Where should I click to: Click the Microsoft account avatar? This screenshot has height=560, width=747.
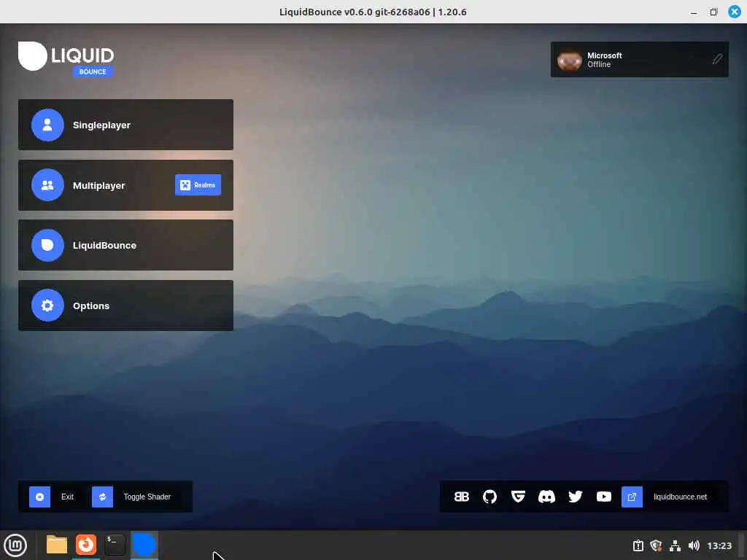(569, 60)
